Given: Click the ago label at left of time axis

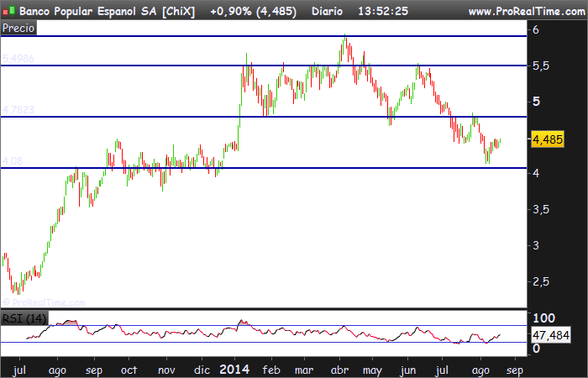Looking at the screenshot, I should (57, 371).
